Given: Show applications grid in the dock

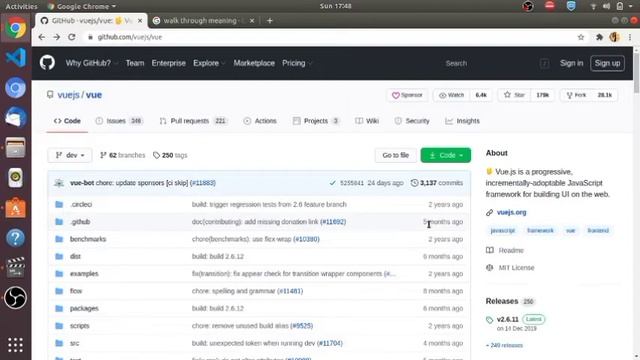Looking at the screenshot, I should coord(16,345).
